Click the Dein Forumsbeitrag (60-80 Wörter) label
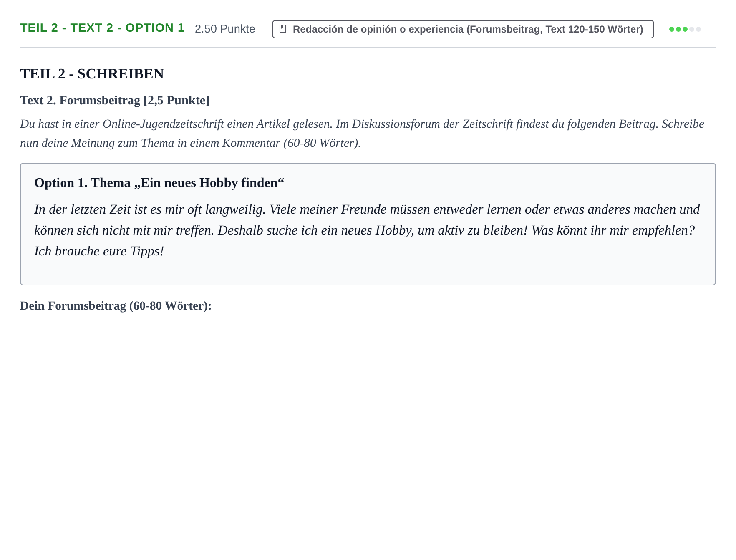 [116, 306]
